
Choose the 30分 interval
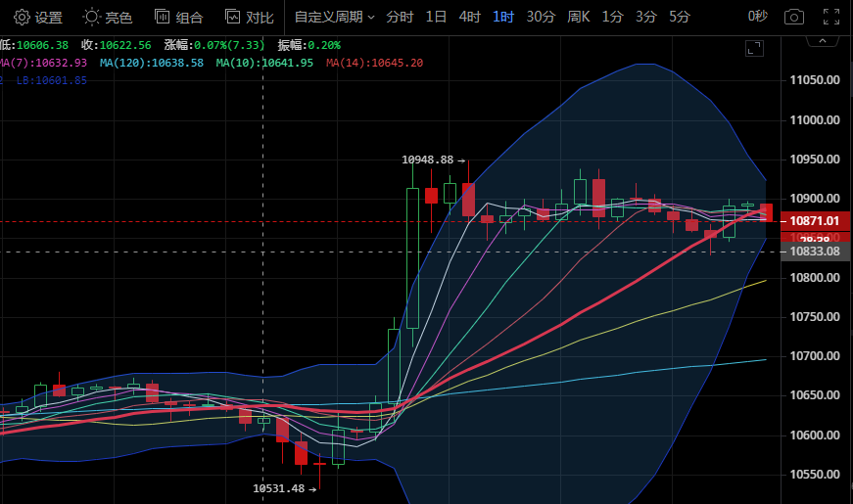(541, 17)
